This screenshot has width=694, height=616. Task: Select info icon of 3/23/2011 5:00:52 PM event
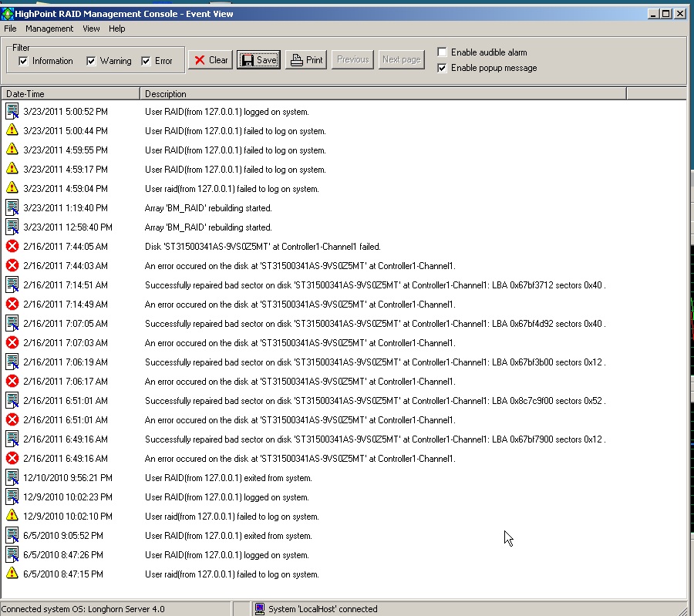pos(12,111)
